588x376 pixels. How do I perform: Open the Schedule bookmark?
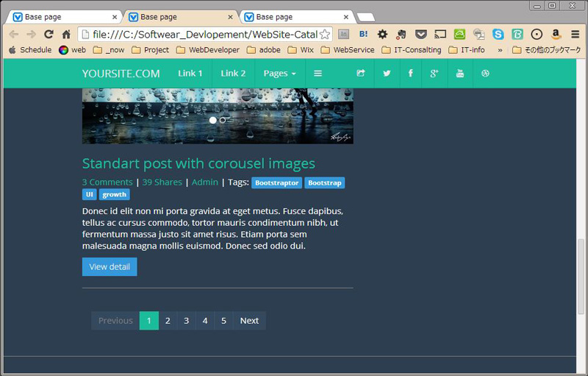pyautogui.click(x=30, y=50)
